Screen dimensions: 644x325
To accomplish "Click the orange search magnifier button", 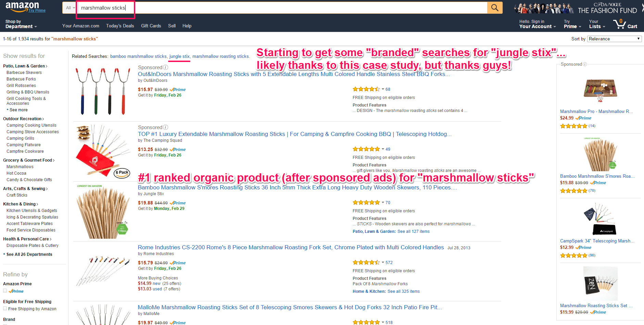I will coord(494,8).
